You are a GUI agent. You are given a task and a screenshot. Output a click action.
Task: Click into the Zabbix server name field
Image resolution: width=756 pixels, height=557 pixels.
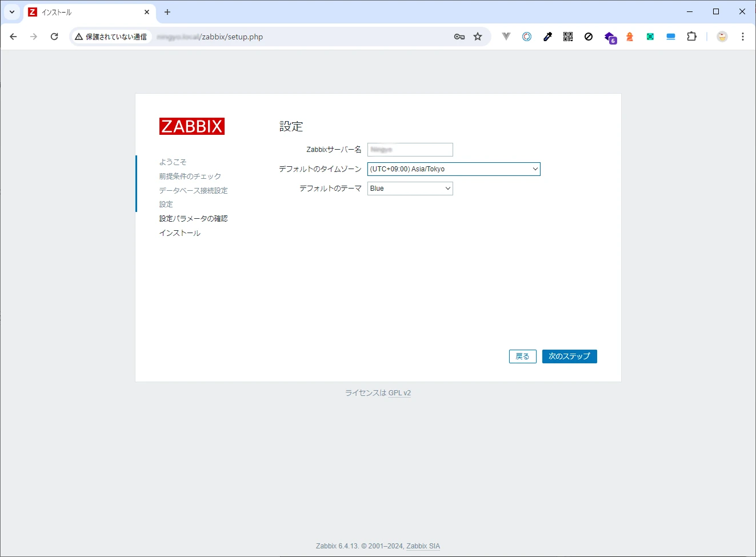pyautogui.click(x=410, y=150)
